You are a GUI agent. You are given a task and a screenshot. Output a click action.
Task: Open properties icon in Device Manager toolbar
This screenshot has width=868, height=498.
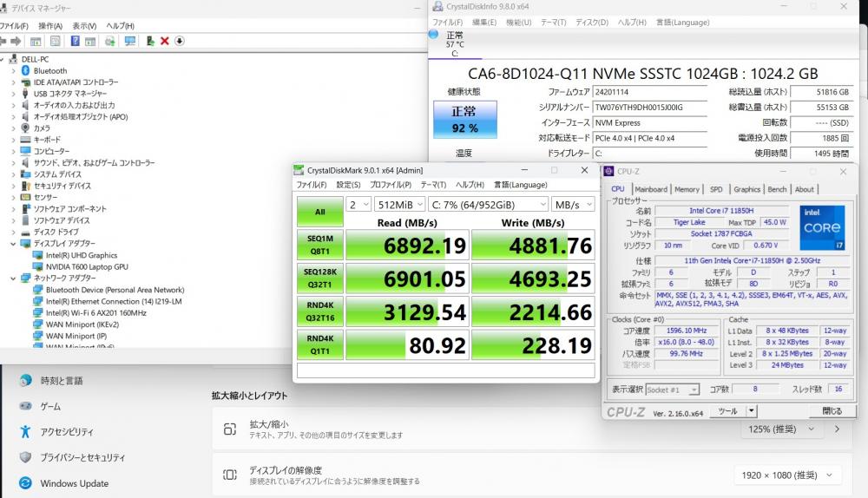point(56,41)
